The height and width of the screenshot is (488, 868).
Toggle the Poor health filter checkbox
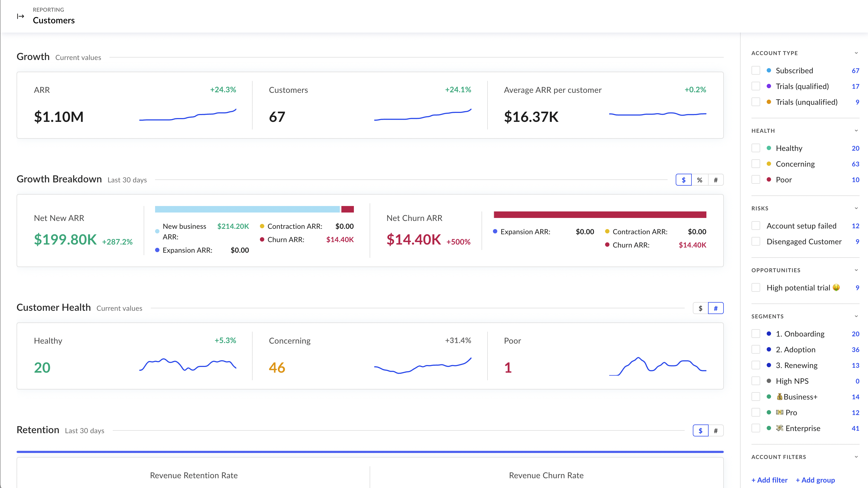[756, 179]
